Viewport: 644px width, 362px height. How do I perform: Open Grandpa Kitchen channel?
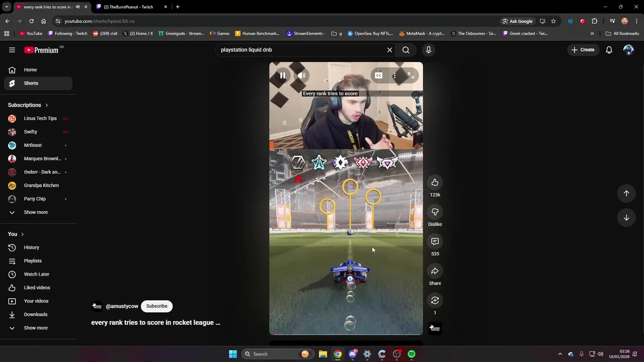(x=38, y=186)
